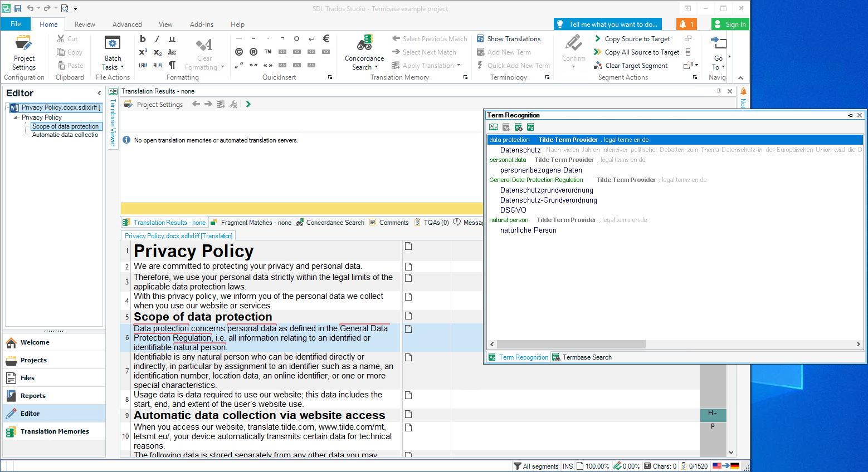Viewport: 868px width, 472px height.
Task: Toggle display of paragraph marks (pilcrow)
Action: coord(172,65)
